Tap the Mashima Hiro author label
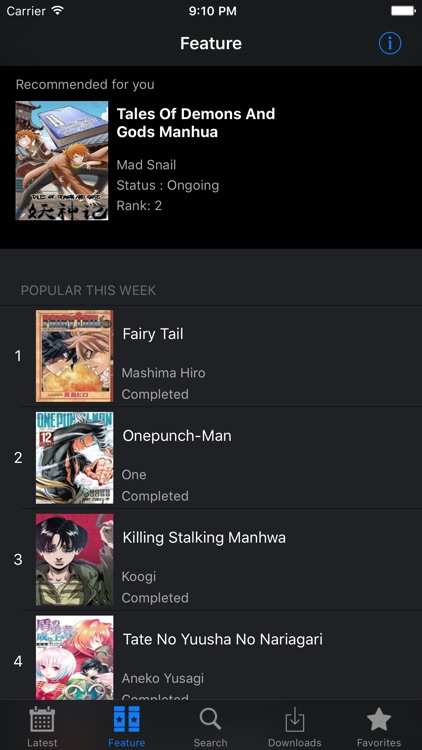The width and height of the screenshot is (422, 750). (x=164, y=373)
